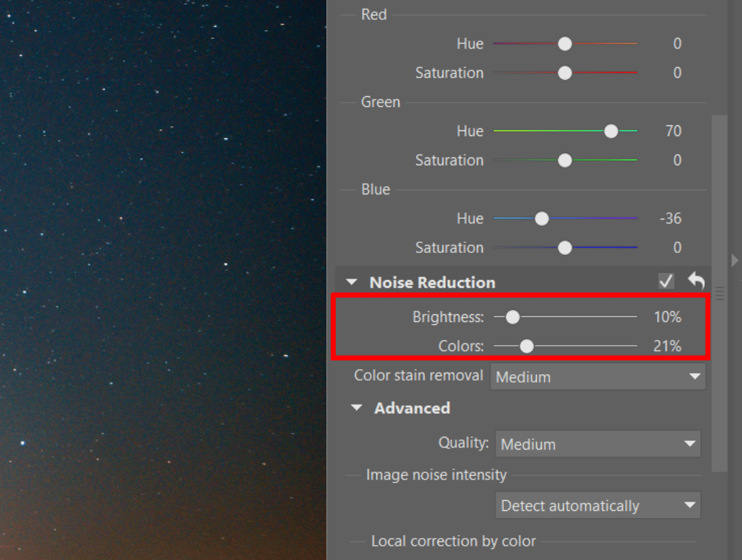Viewport: 742px width, 560px height.
Task: Click the Green Hue slider handle
Action: click(x=611, y=131)
